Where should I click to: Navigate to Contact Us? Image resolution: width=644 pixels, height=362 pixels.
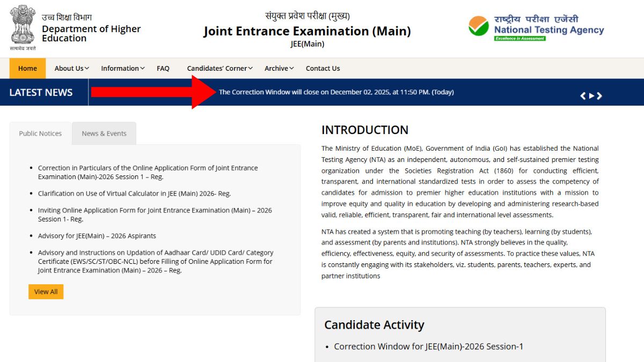(x=323, y=68)
